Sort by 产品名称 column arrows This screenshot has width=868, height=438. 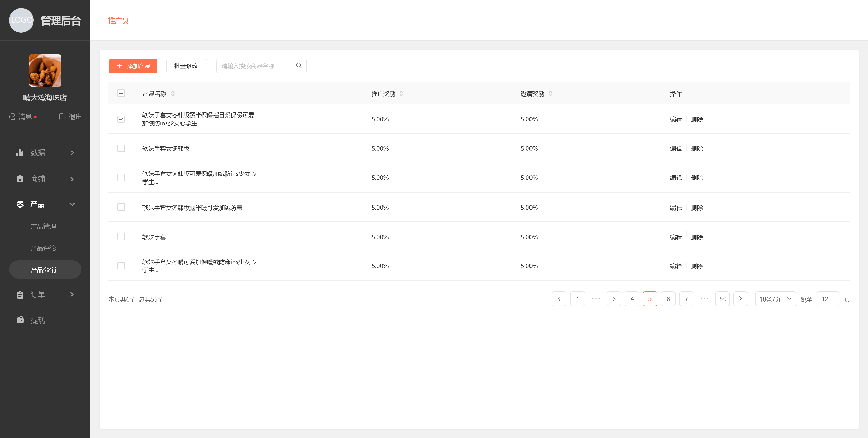173,94
